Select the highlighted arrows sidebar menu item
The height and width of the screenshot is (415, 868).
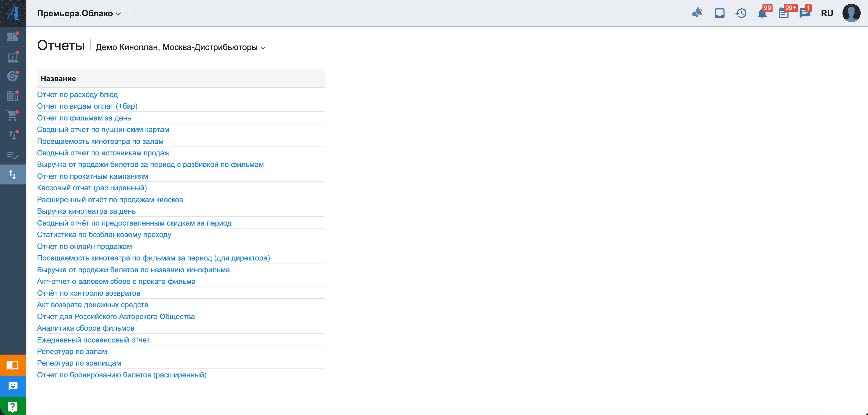13,175
